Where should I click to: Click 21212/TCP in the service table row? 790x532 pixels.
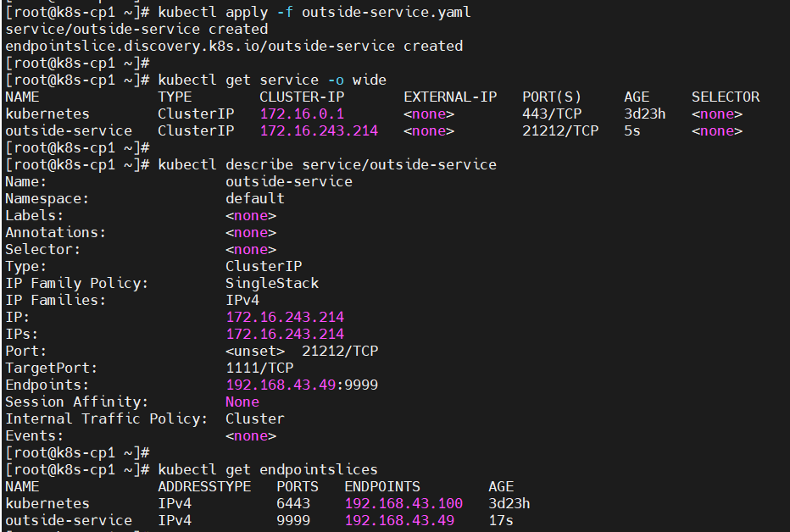(x=560, y=130)
